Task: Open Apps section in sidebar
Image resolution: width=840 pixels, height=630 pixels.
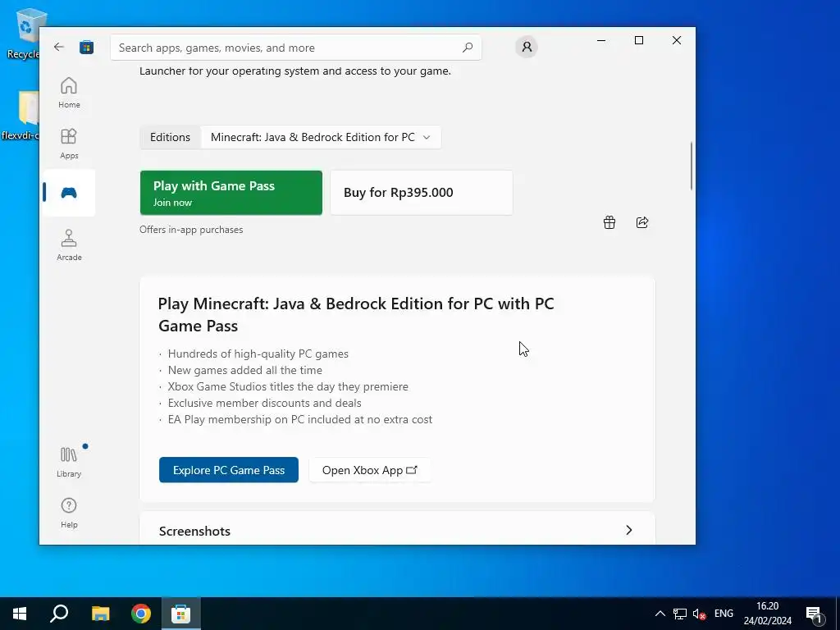Action: 69,144
